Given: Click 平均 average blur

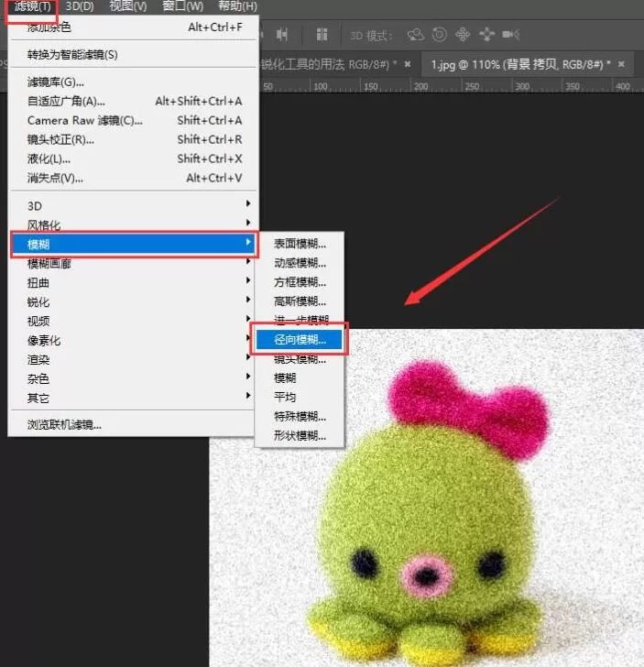Looking at the screenshot, I should [x=300, y=397].
